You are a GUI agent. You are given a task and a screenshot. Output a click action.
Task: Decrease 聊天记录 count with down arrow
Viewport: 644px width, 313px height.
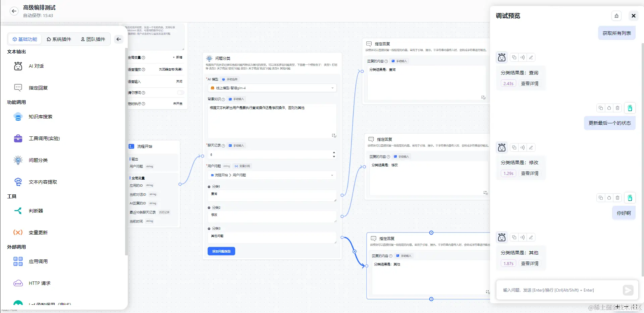334,156
